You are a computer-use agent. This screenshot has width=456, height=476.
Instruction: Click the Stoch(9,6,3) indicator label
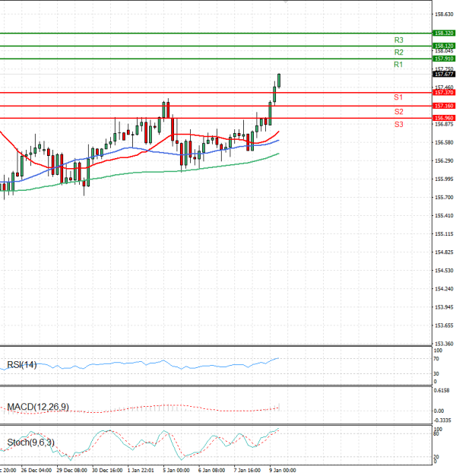click(x=30, y=442)
